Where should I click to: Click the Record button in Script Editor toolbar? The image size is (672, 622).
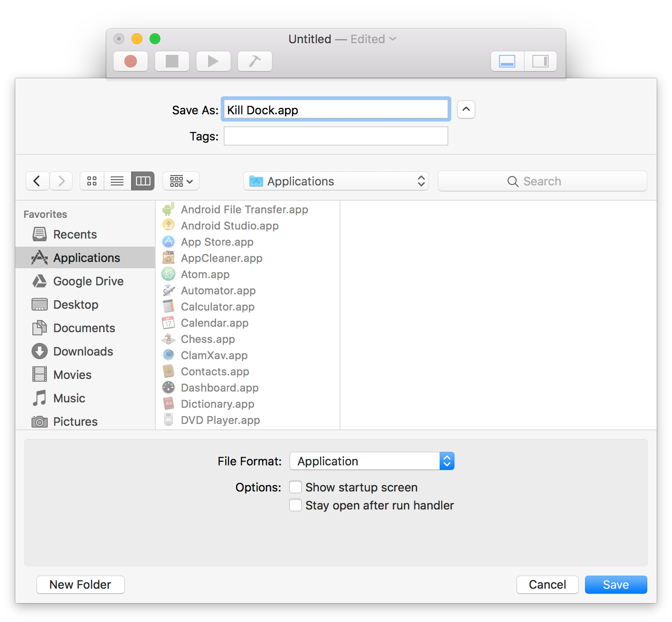point(131,61)
